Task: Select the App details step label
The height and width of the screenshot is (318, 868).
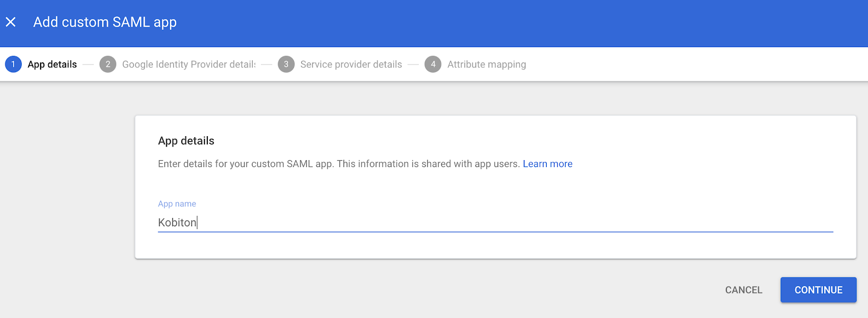Action: 52,64
